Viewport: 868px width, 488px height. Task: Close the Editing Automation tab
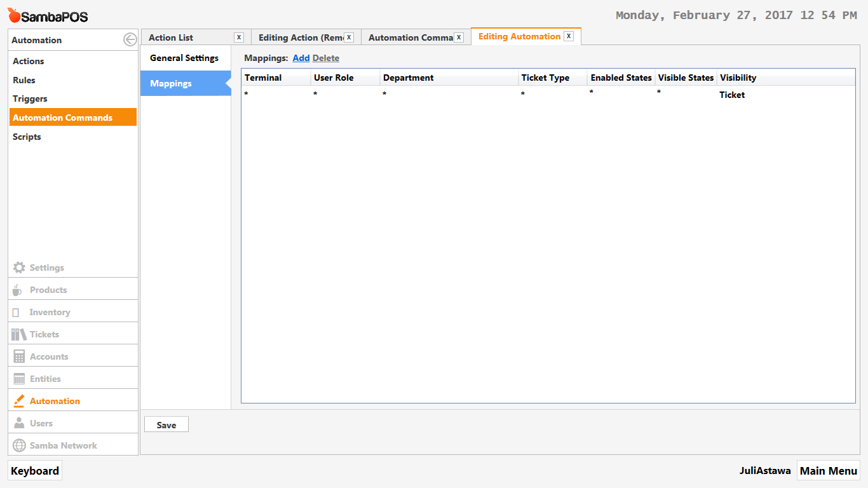click(569, 36)
